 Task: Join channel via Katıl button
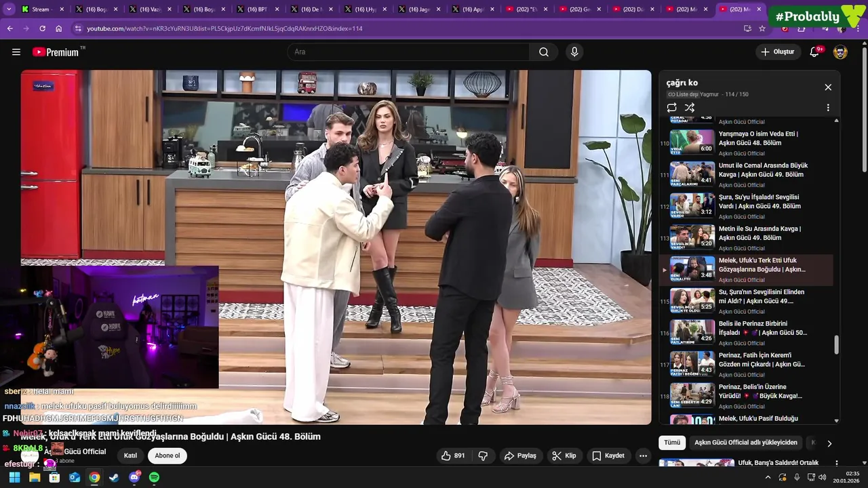click(130, 456)
